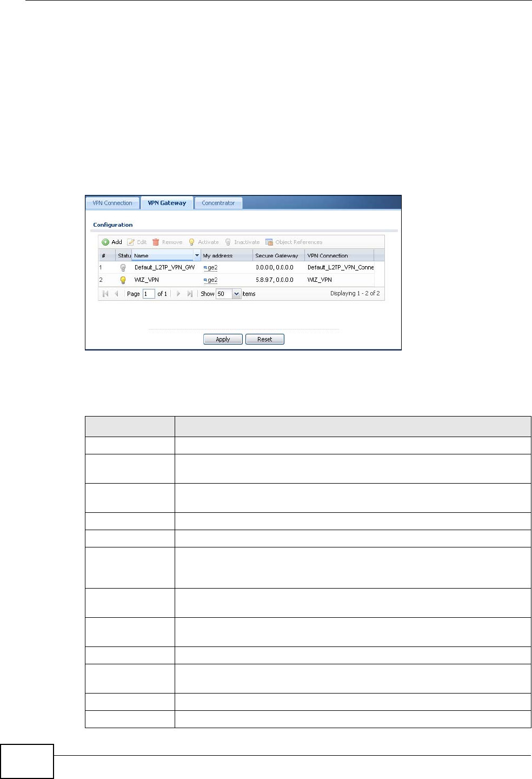
Task: Click the Inactivate lightbulb button
Action: click(x=242, y=242)
